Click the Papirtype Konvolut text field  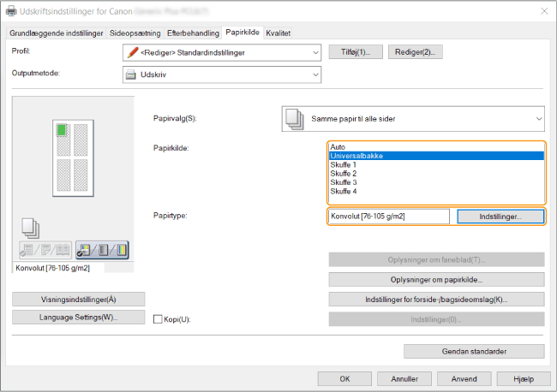point(388,217)
